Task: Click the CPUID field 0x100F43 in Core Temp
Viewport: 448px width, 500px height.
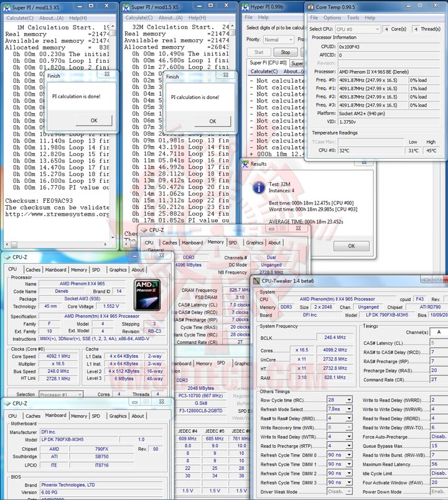Action: (x=389, y=47)
